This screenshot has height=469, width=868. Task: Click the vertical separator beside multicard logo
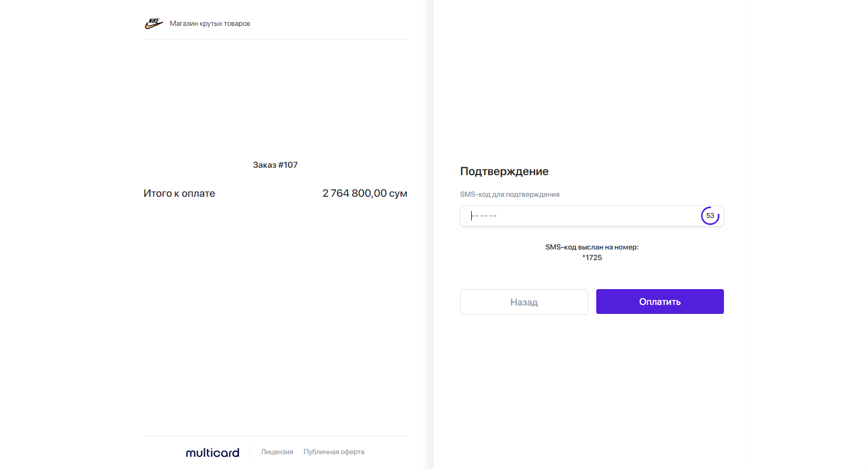coord(250,452)
